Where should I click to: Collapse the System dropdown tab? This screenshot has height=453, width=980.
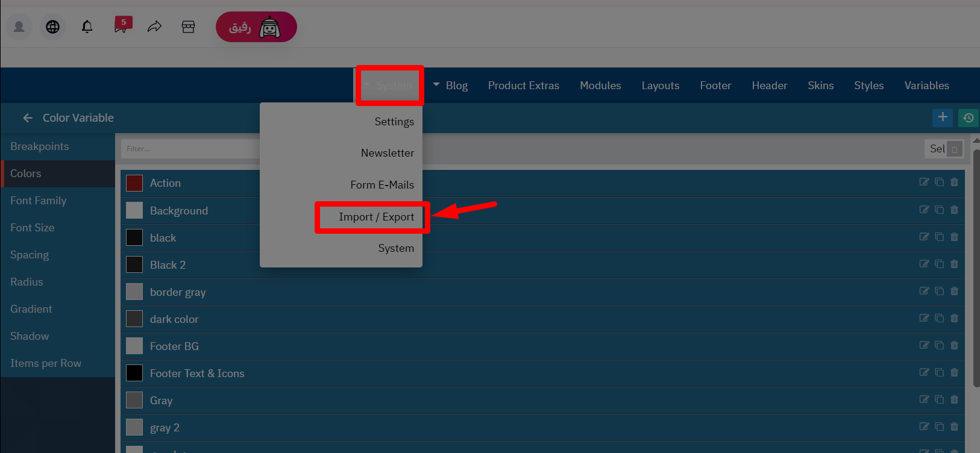click(389, 86)
